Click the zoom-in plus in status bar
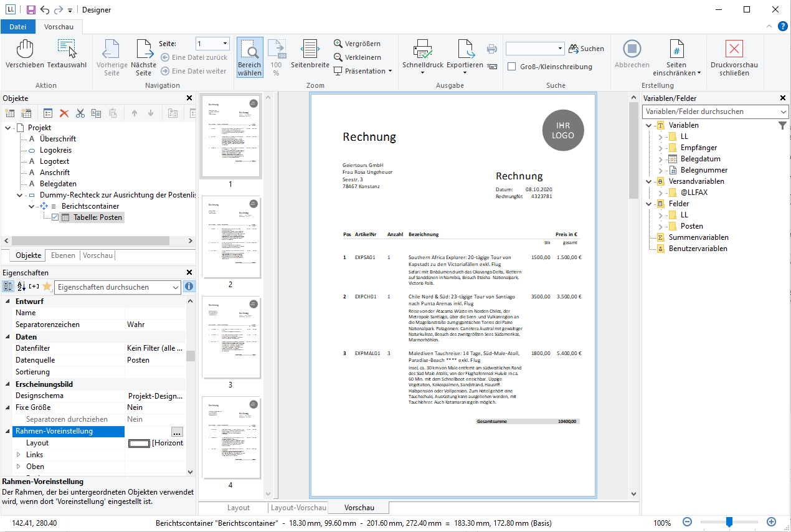Viewport: 791px width, 532px height. click(771, 522)
